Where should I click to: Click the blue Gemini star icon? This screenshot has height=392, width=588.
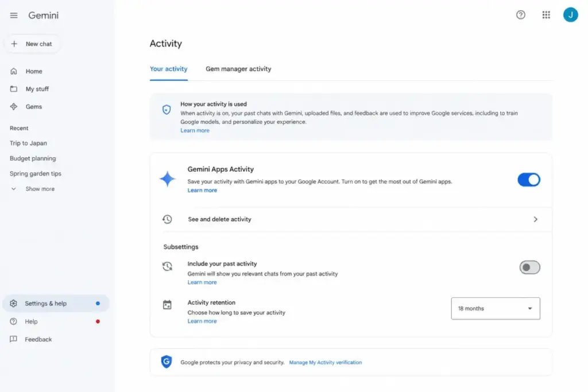click(x=167, y=179)
